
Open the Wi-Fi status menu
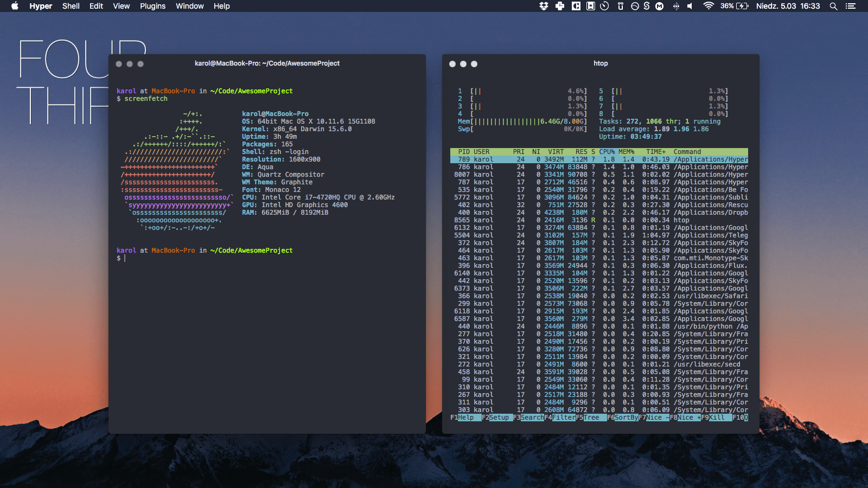[709, 6]
